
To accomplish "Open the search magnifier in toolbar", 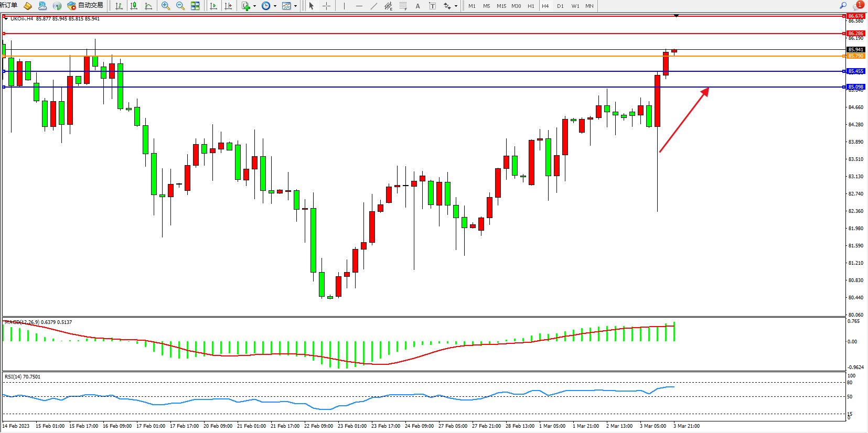I will click(843, 5).
